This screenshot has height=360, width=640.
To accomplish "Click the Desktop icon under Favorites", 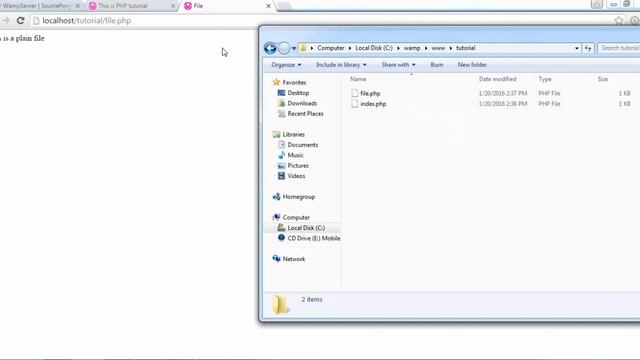I will [281, 93].
